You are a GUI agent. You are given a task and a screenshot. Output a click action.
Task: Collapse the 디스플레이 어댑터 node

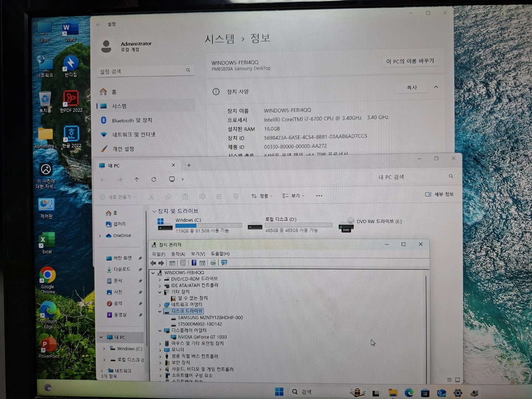(x=160, y=330)
